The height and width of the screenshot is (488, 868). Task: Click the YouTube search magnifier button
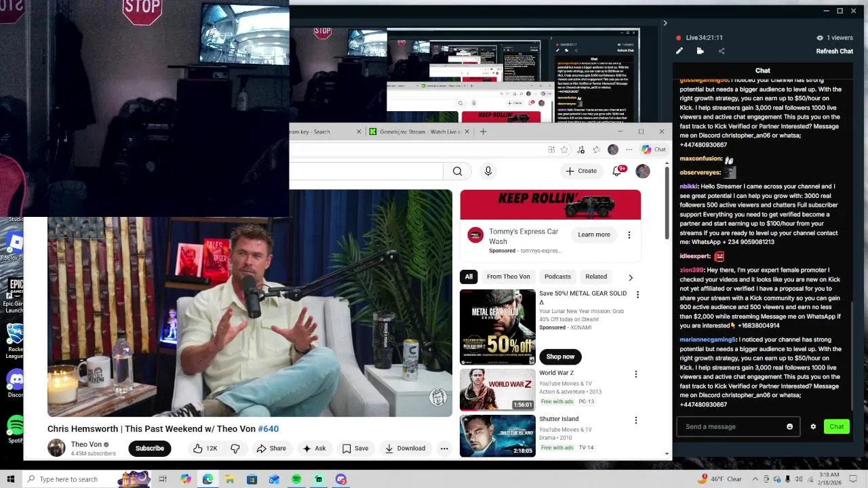tap(458, 171)
